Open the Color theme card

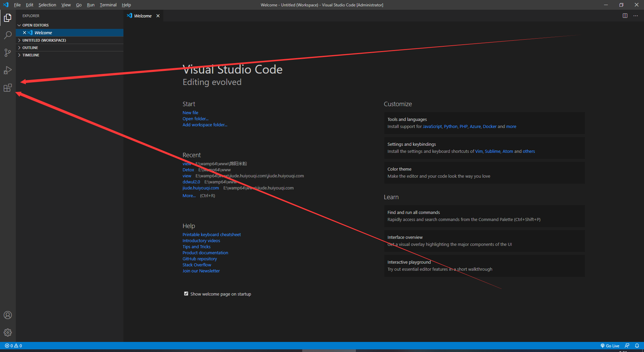click(x=484, y=173)
